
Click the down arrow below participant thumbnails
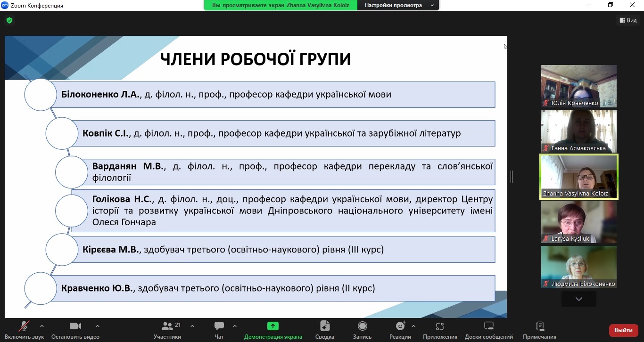tap(578, 299)
